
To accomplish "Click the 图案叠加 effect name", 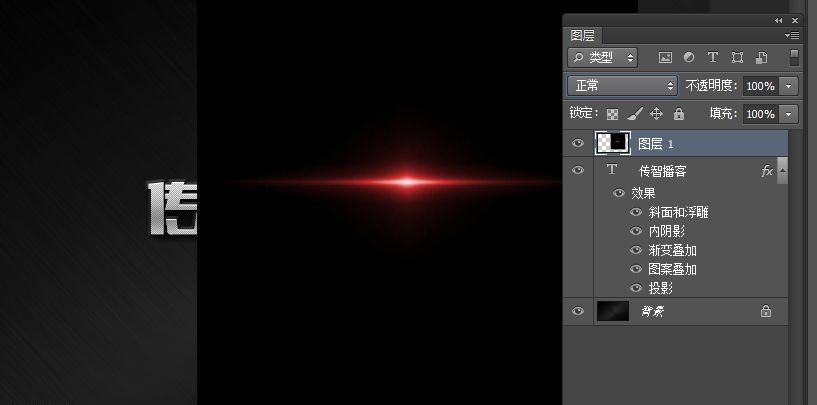I will (672, 269).
